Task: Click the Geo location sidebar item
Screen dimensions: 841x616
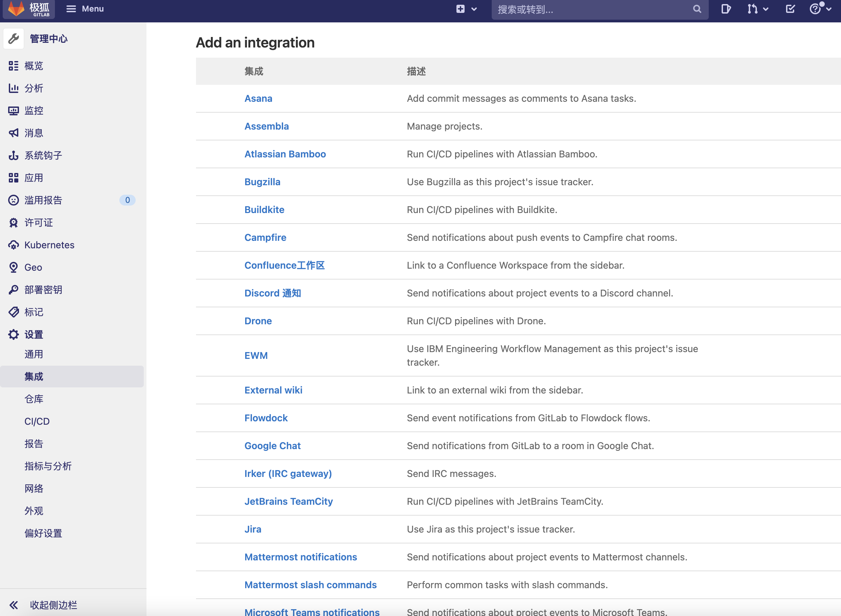Action: click(x=33, y=267)
